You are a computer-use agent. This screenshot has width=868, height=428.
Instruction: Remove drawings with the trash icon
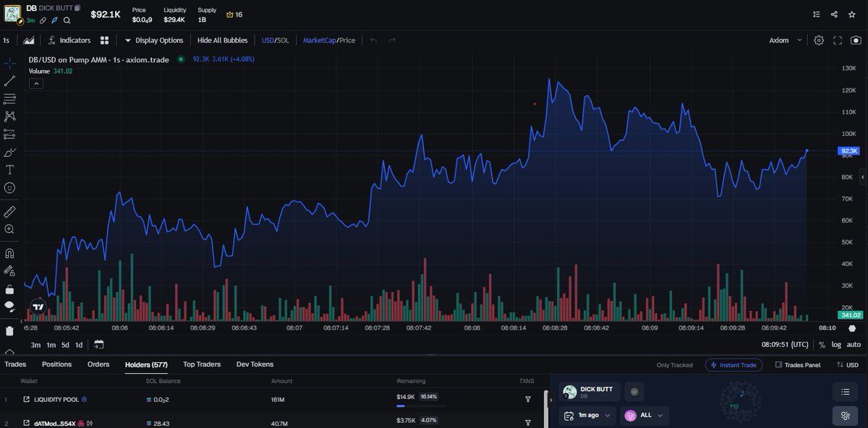pyautogui.click(x=9, y=330)
